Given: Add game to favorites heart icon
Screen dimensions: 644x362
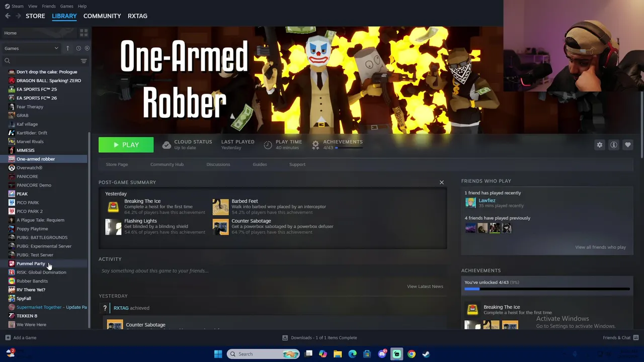Looking at the screenshot, I should coord(627,145).
